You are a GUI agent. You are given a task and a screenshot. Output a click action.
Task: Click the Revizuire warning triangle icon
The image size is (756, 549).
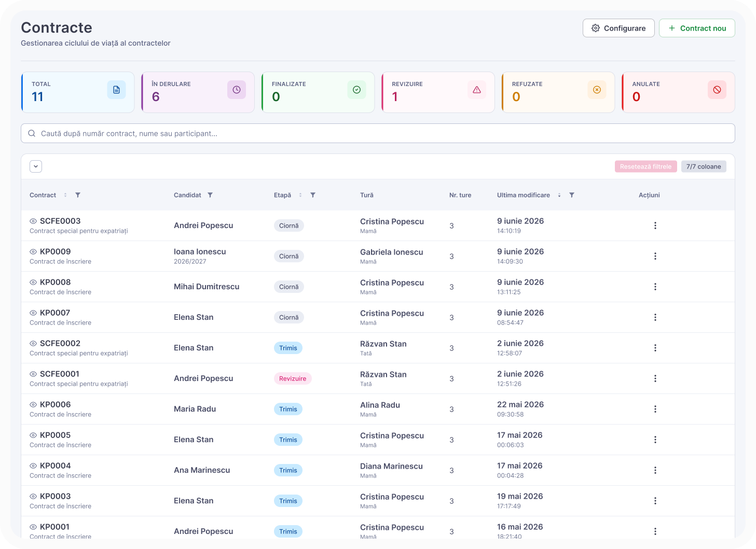pyautogui.click(x=477, y=90)
